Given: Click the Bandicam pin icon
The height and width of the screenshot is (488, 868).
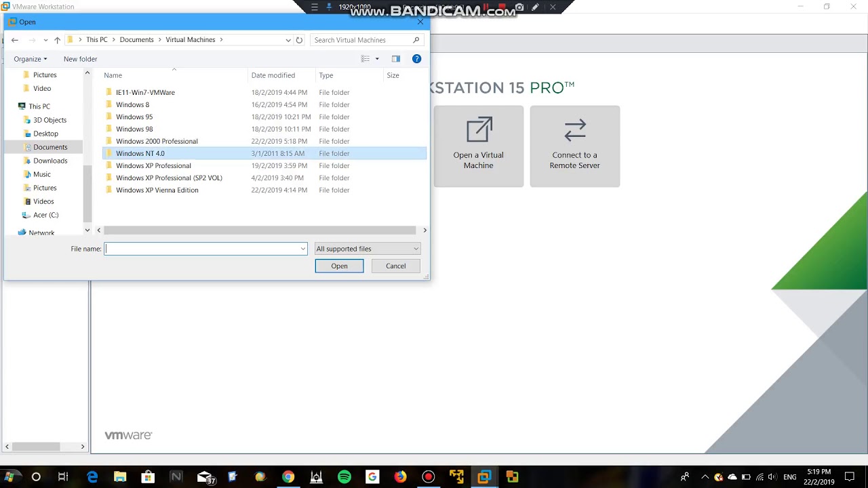Looking at the screenshot, I should coord(330,7).
